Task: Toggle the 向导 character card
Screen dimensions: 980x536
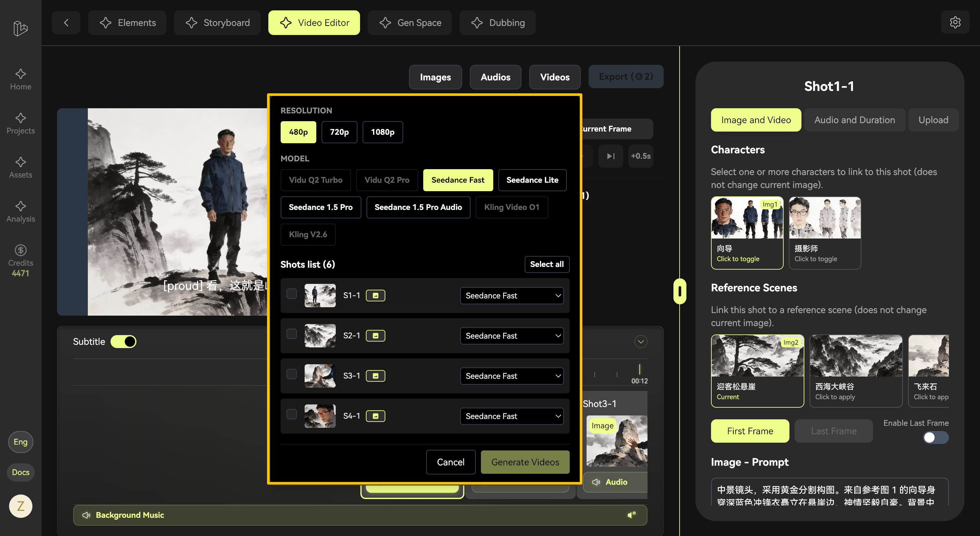Action: click(747, 233)
